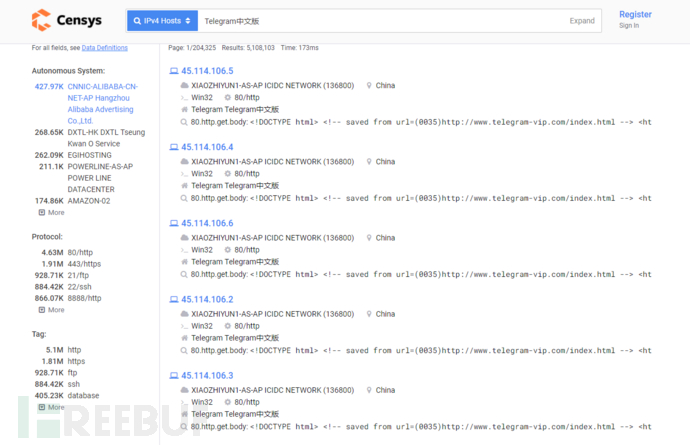This screenshot has height=445, width=690.
Task: Select XIAOZHIYUN1-AS-AP network text under 45.114.106.5
Action: point(272,85)
